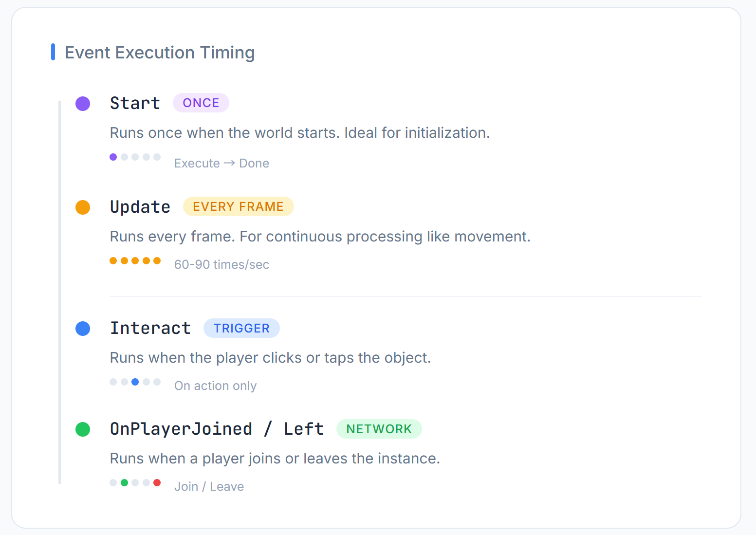Select the Event Execution Timing heading
This screenshot has width=756, height=535.
160,52
